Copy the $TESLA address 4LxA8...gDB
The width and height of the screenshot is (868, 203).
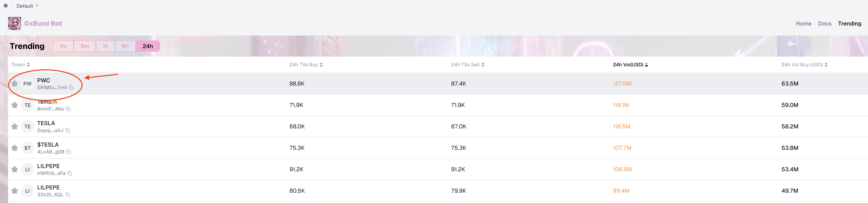point(69,152)
